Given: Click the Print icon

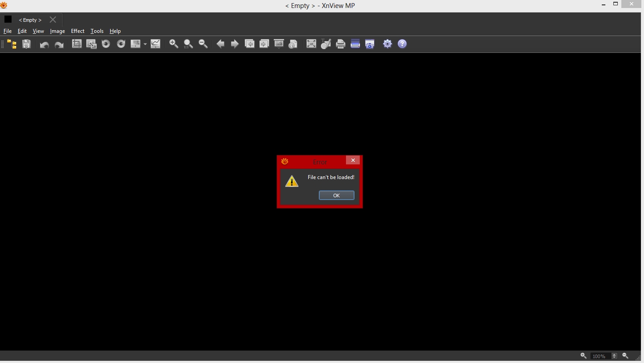Looking at the screenshot, I should [341, 44].
